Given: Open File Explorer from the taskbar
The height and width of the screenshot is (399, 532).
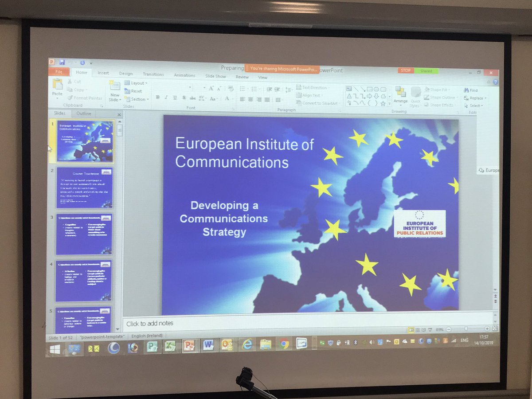Looking at the screenshot, I should 266,344.
